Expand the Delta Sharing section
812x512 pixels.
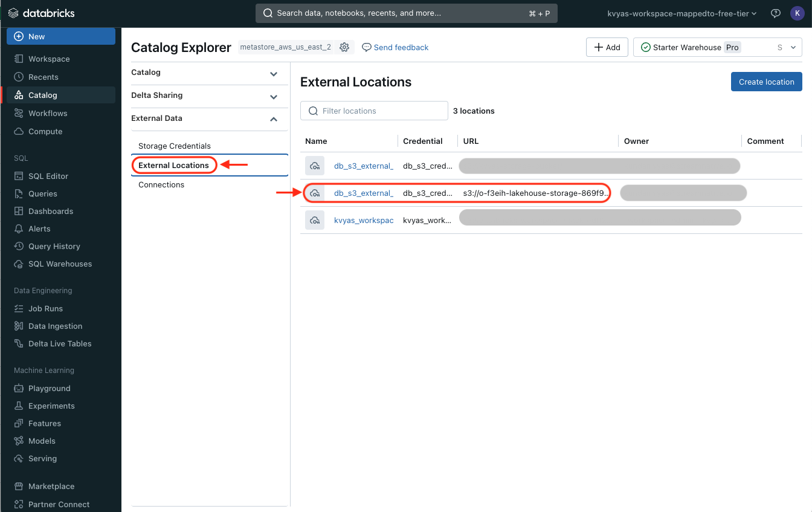pyautogui.click(x=274, y=96)
